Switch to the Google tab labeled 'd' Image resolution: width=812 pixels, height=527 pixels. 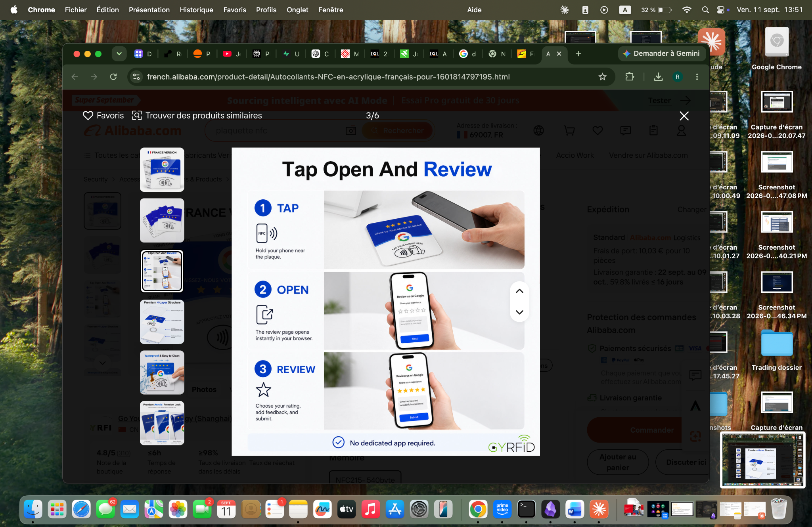(x=468, y=54)
